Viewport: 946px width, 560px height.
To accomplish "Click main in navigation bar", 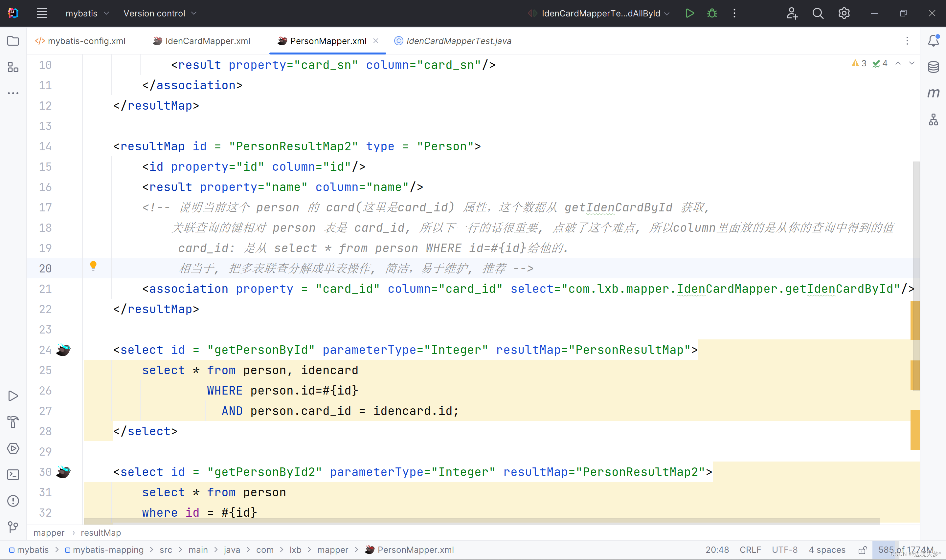I will tap(198, 550).
